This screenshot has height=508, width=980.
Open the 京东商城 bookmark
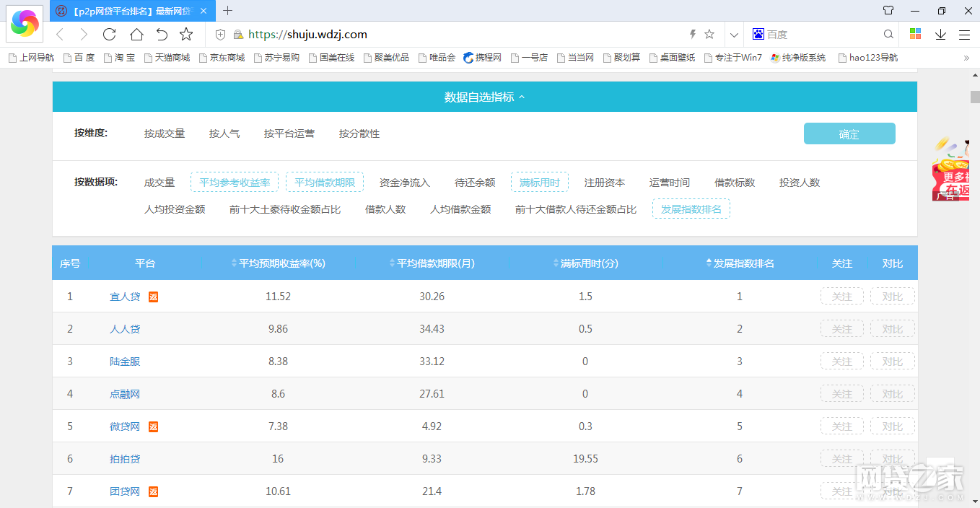tap(222, 58)
